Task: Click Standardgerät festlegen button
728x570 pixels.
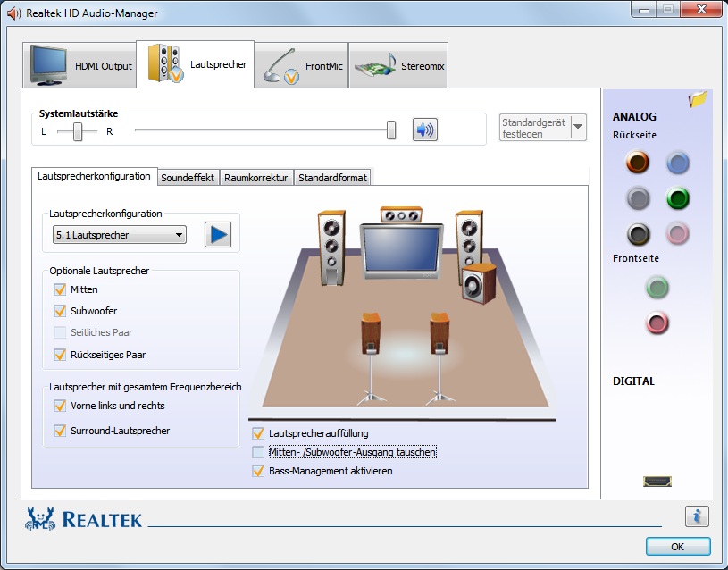Action: pyautogui.click(x=535, y=127)
